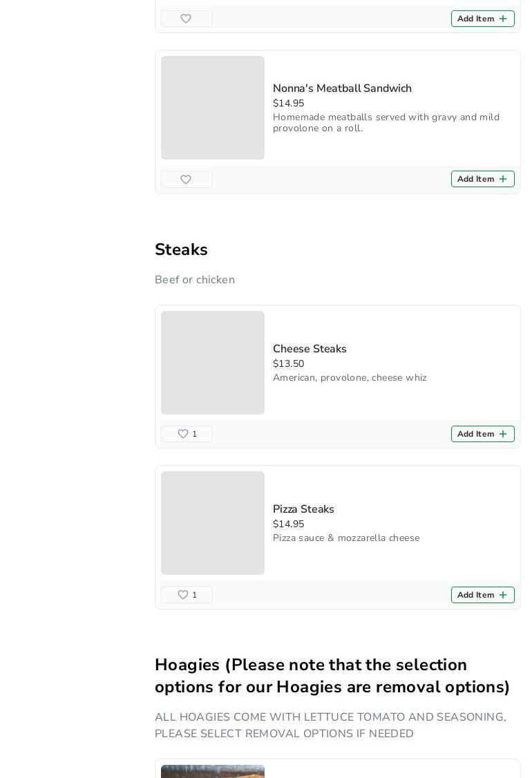
Task: Like Pizza Steaks using heart icon
Action: pyautogui.click(x=183, y=595)
